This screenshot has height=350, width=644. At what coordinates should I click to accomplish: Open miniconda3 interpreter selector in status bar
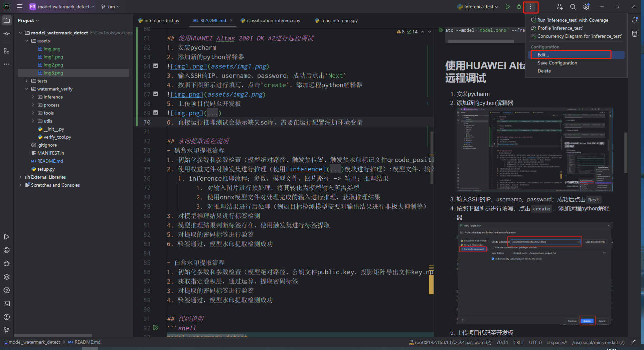tap(598, 342)
